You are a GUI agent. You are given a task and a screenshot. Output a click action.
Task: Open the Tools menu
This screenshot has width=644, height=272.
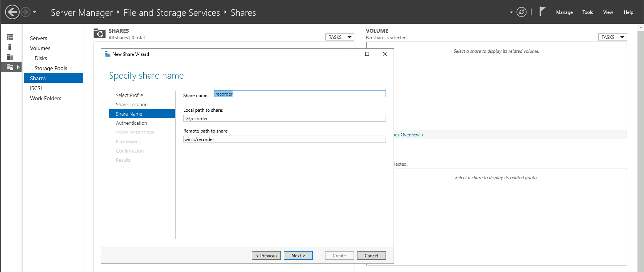587,12
